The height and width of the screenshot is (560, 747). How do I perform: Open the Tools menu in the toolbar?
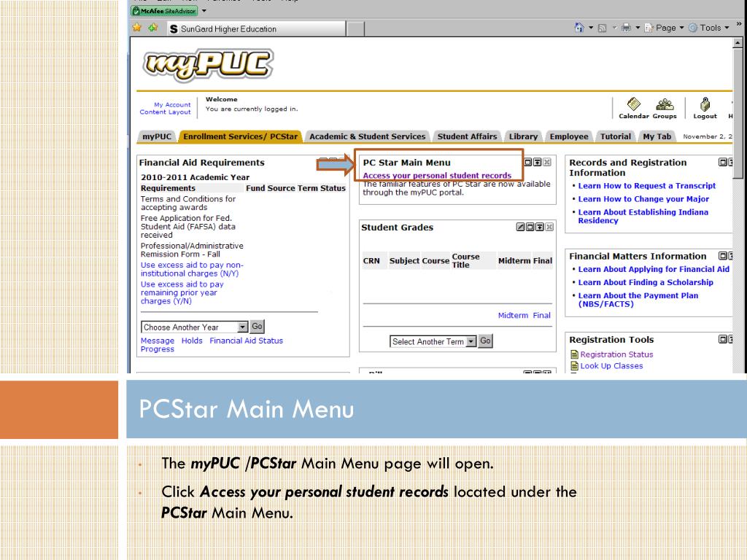[x=709, y=28]
